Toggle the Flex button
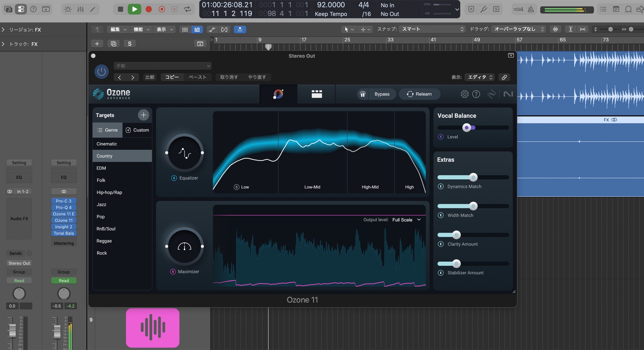644x350 pixels. point(224,30)
